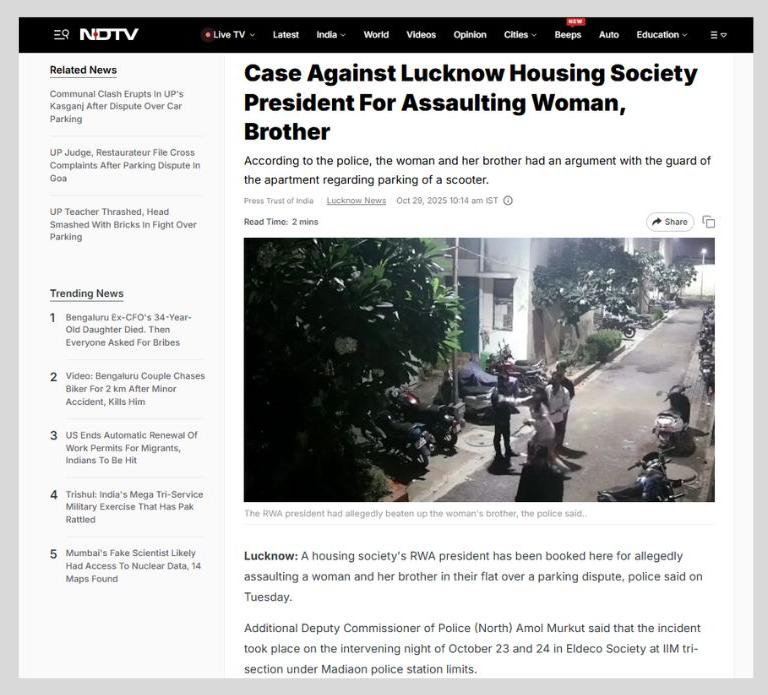
Task: Expand the Live TV dropdown
Action: tap(252, 35)
